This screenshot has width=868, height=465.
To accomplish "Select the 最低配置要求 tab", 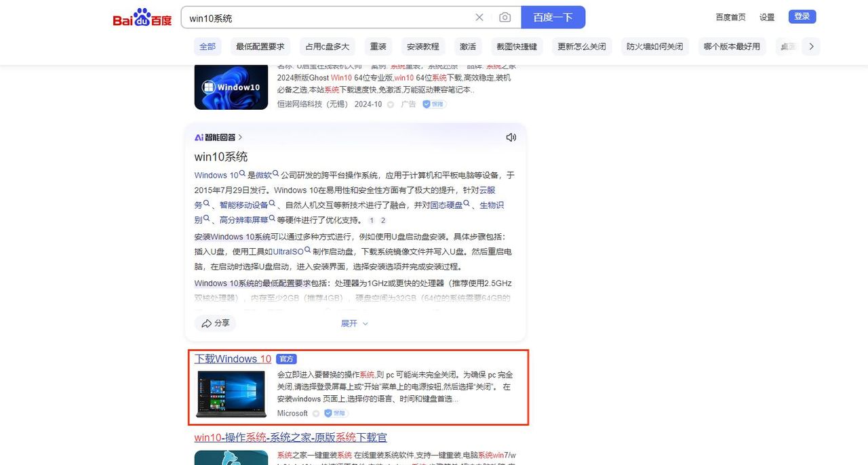I will tap(260, 47).
